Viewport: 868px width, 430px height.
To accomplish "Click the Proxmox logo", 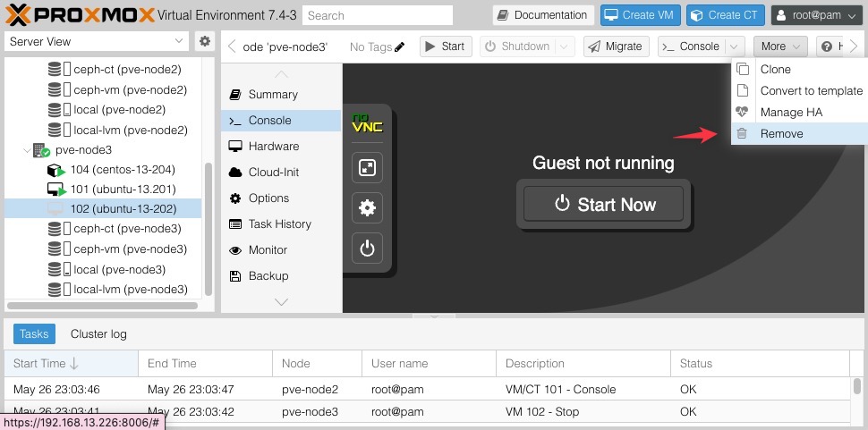I will point(80,15).
